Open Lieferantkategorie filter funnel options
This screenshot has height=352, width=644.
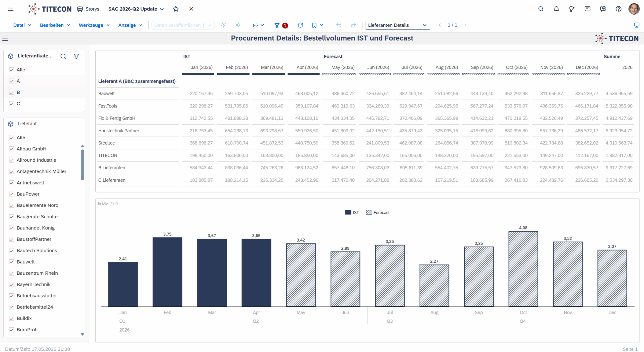pos(76,56)
